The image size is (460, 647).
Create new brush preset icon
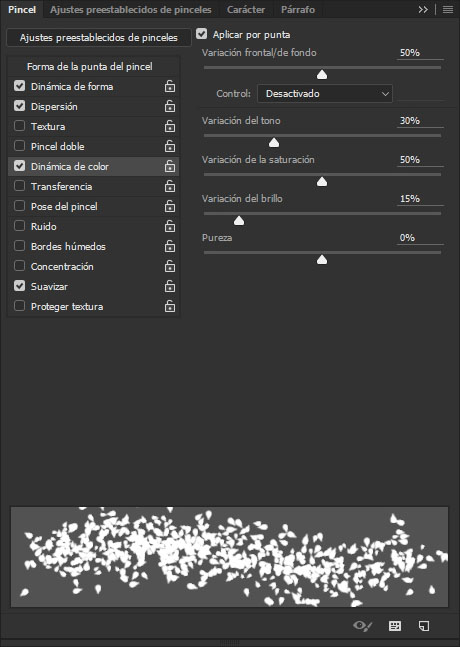(x=424, y=626)
